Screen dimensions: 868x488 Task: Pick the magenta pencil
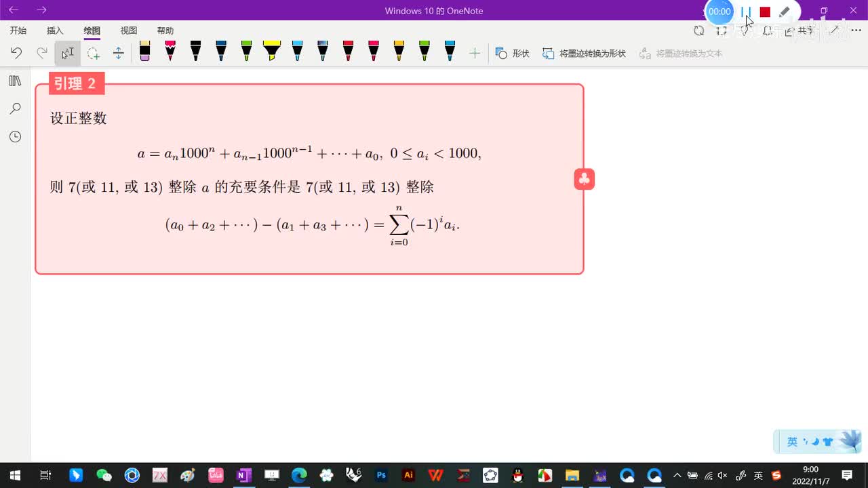tap(170, 51)
